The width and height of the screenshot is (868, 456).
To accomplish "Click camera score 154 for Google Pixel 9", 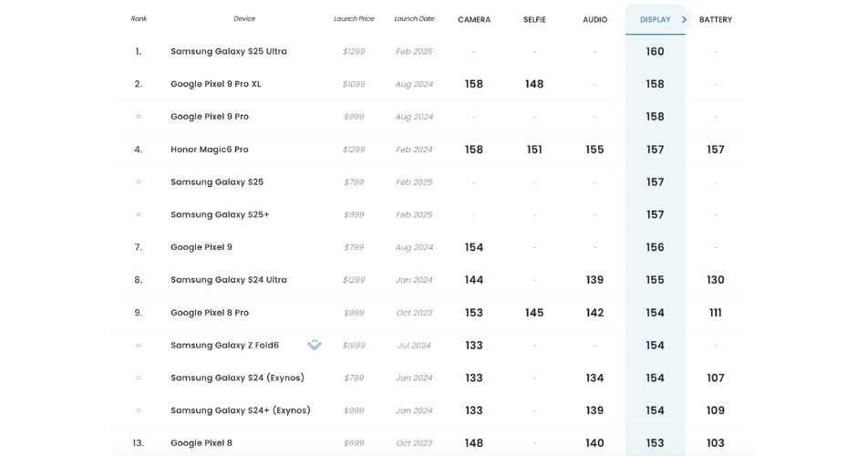I will (x=474, y=247).
